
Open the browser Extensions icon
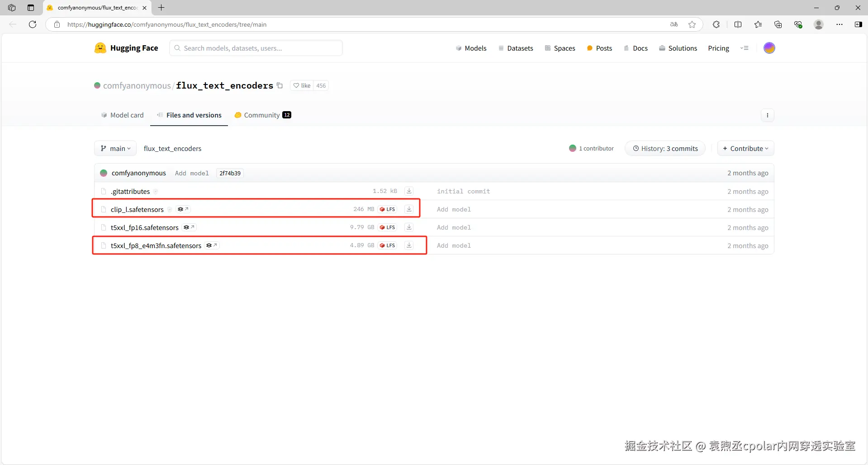click(716, 24)
